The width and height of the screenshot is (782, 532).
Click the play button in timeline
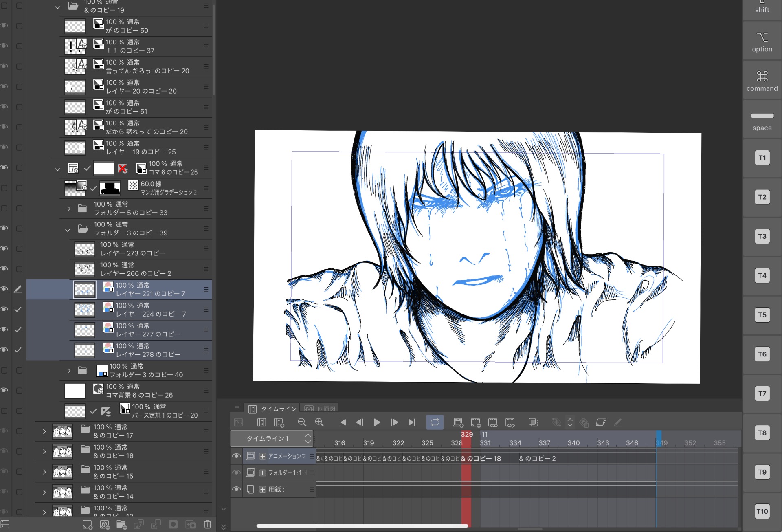[377, 422]
